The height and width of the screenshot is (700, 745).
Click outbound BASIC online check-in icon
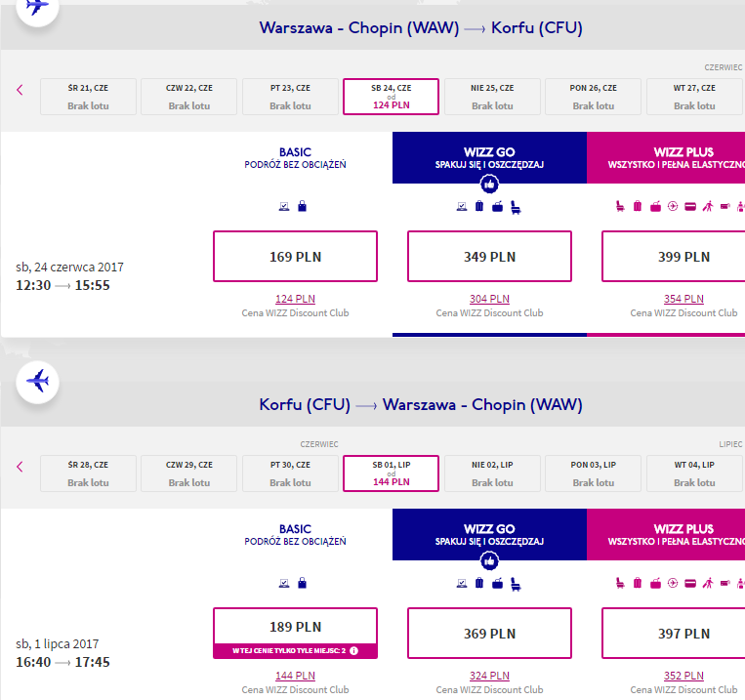click(284, 206)
